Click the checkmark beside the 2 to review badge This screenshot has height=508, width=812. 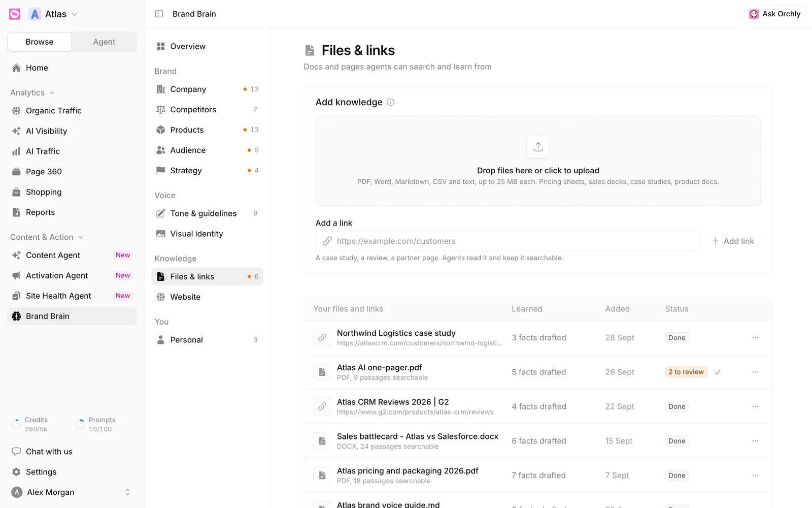(718, 372)
